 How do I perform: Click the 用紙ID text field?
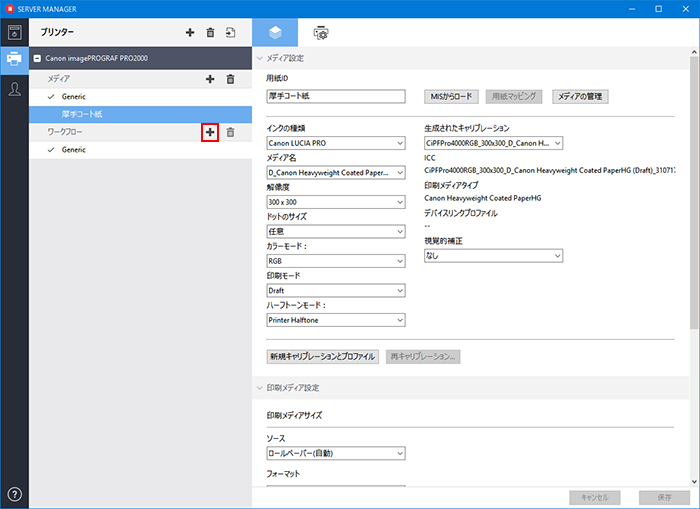[335, 97]
